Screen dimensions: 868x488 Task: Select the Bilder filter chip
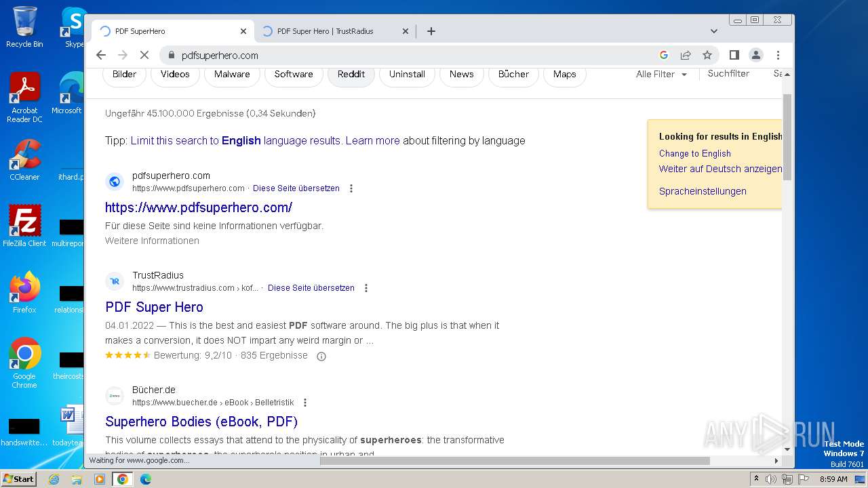click(x=124, y=74)
